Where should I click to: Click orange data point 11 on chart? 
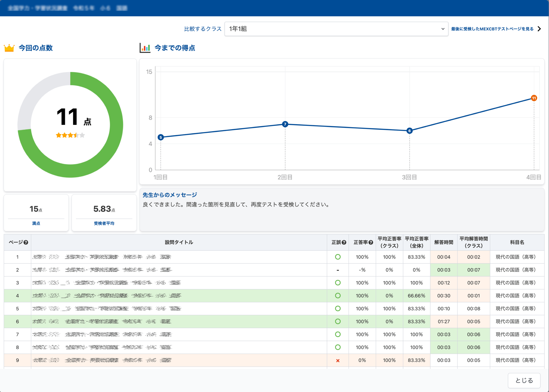(534, 98)
